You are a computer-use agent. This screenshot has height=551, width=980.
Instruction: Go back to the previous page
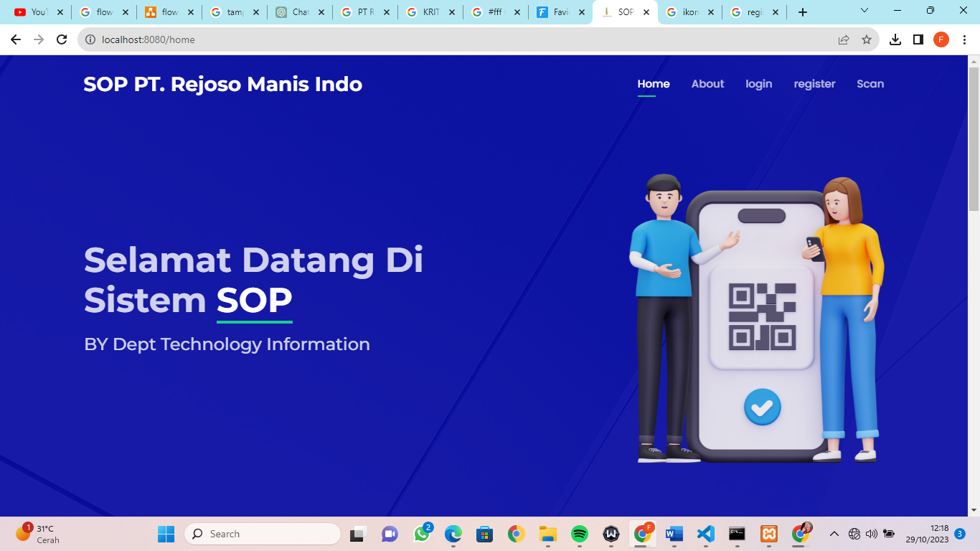tap(16, 39)
